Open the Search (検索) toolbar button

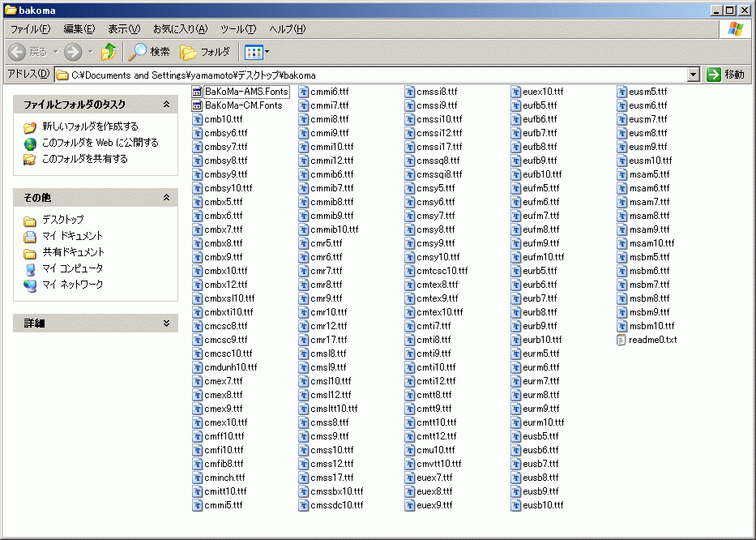point(149,52)
